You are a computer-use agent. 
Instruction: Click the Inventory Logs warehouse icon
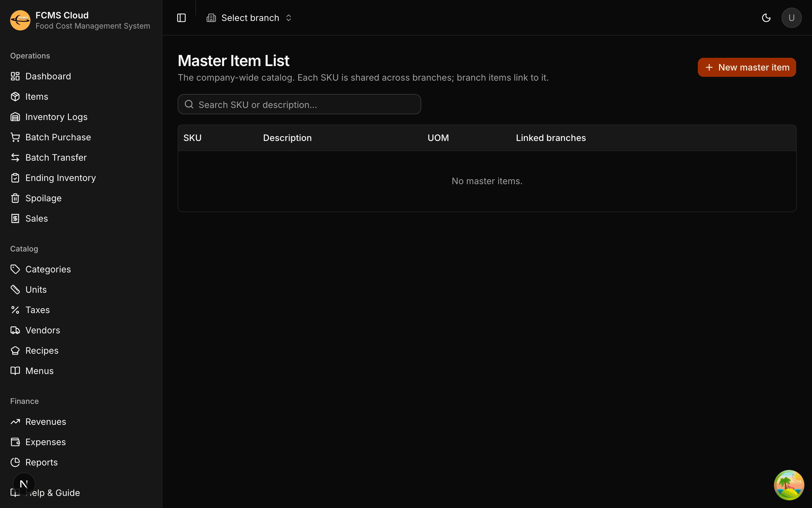(x=15, y=117)
